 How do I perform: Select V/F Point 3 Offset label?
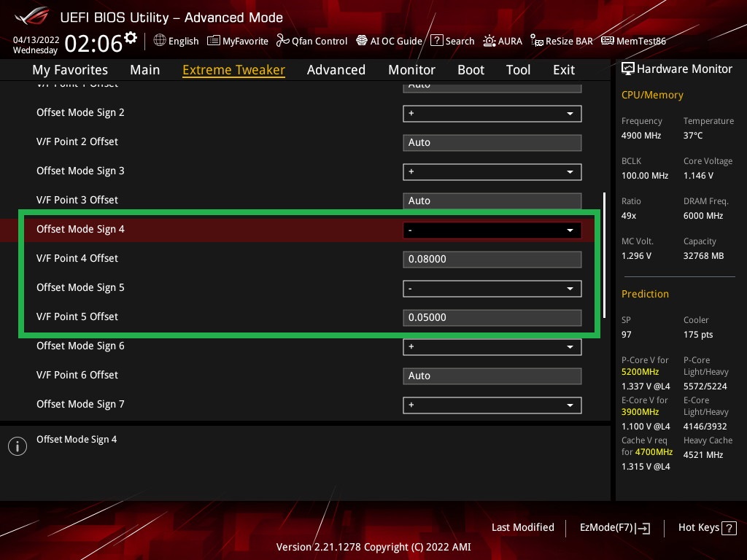coord(77,200)
